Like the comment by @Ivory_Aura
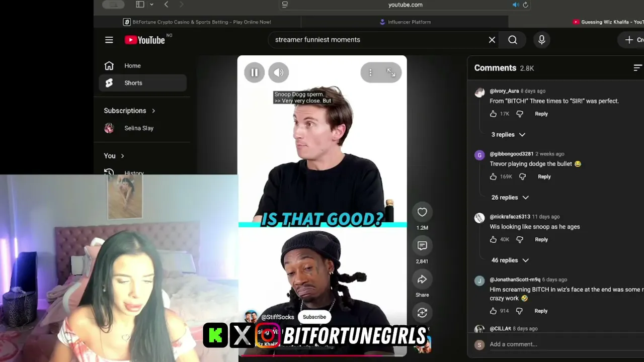644x362 pixels. tap(493, 114)
